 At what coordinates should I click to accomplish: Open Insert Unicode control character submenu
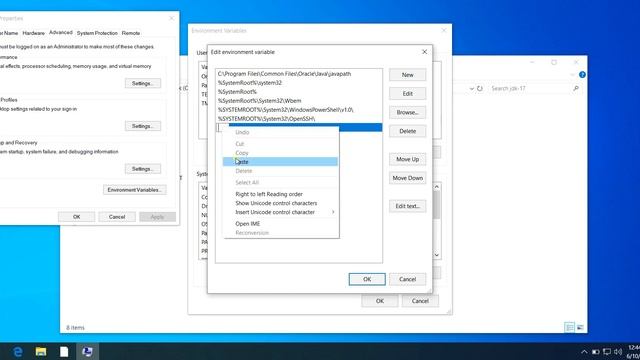pyautogui.click(x=280, y=212)
